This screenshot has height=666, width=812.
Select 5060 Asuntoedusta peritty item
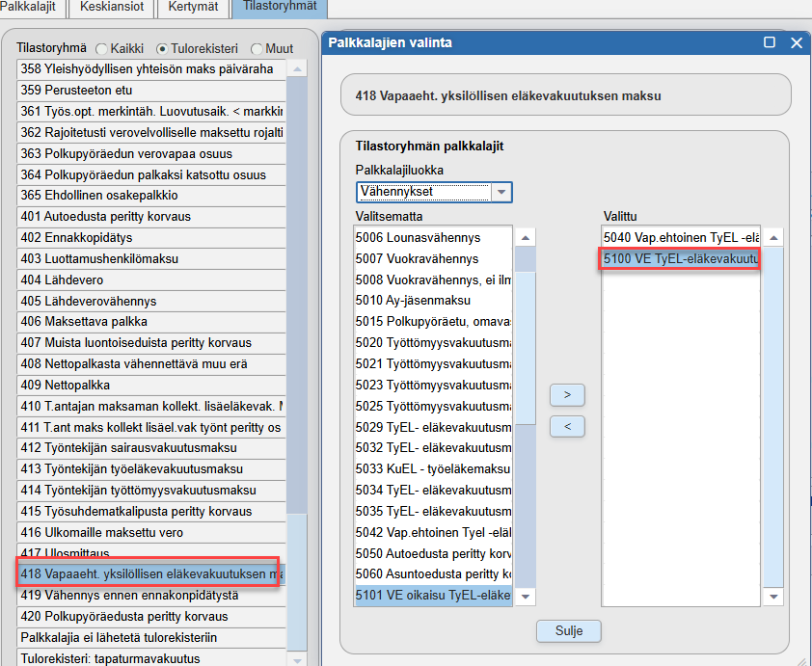(433, 573)
